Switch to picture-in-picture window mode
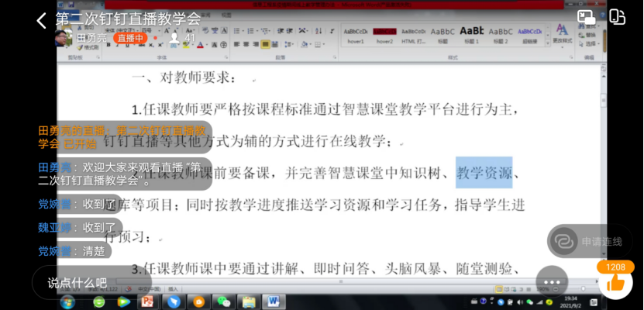Image resolution: width=644 pixels, height=310 pixels. (x=587, y=17)
